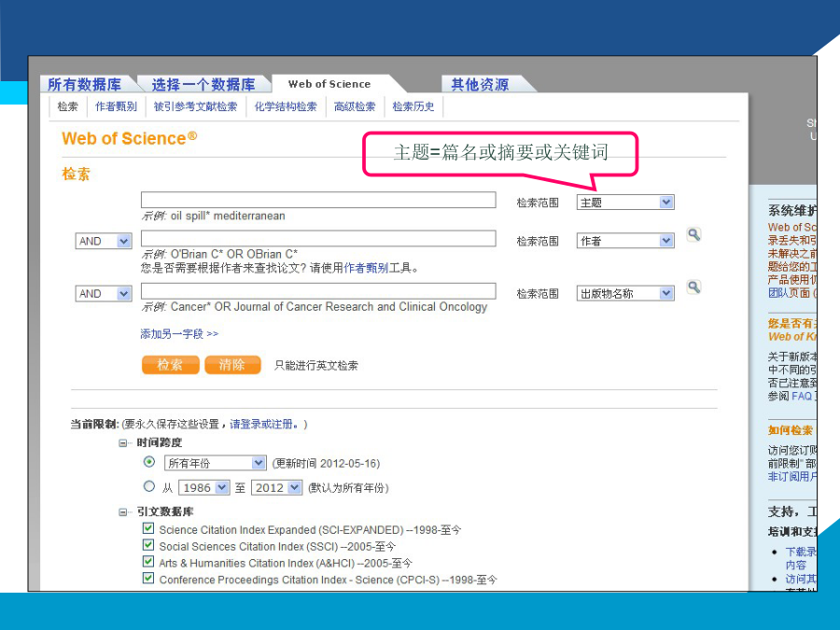Click the 更新时间 2012-05-16 text
The height and width of the screenshot is (630, 840).
click(326, 463)
